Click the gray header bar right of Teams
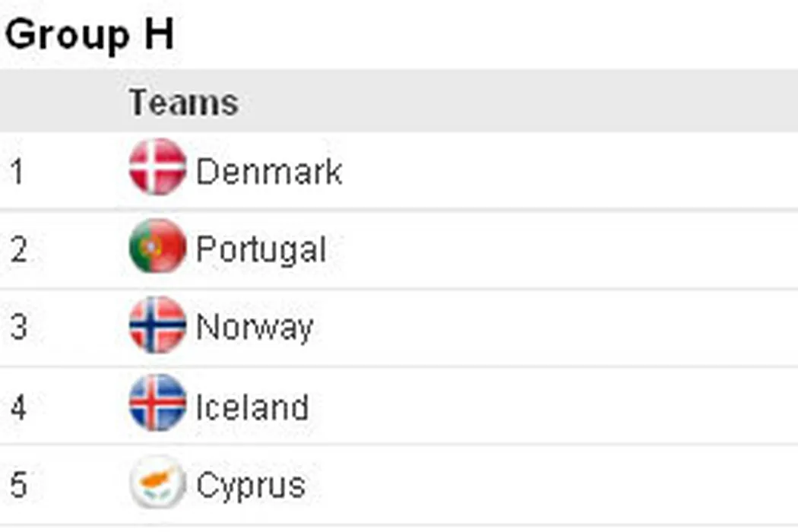 517,102
